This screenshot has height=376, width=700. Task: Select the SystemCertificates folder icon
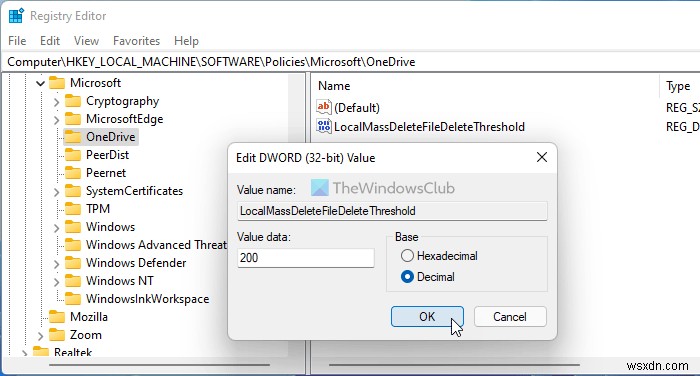pyautogui.click(x=73, y=191)
